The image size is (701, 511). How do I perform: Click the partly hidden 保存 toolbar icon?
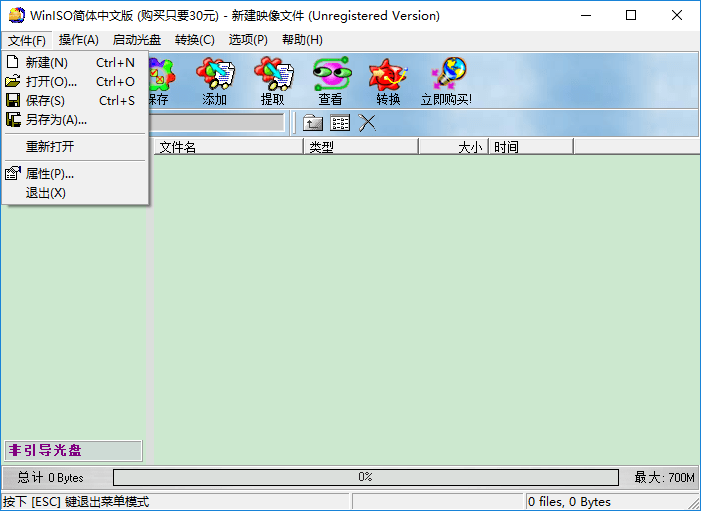[x=160, y=80]
